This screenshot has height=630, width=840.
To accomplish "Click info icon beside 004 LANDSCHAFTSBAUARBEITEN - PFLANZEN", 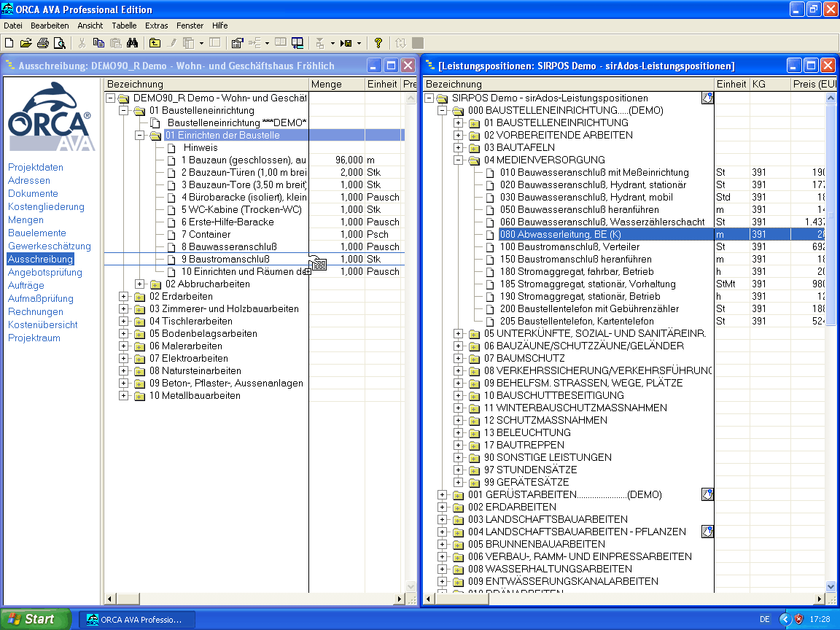I will [708, 532].
